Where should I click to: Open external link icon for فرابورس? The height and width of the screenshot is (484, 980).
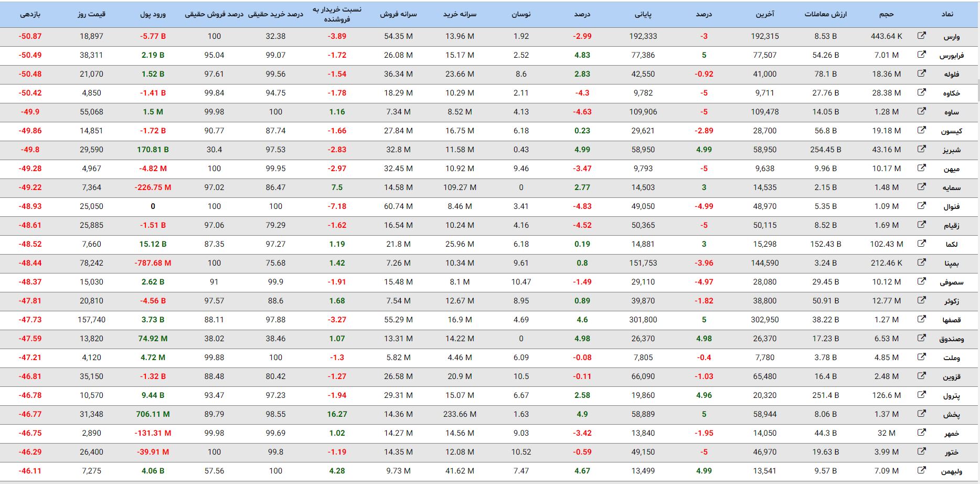[x=922, y=55]
